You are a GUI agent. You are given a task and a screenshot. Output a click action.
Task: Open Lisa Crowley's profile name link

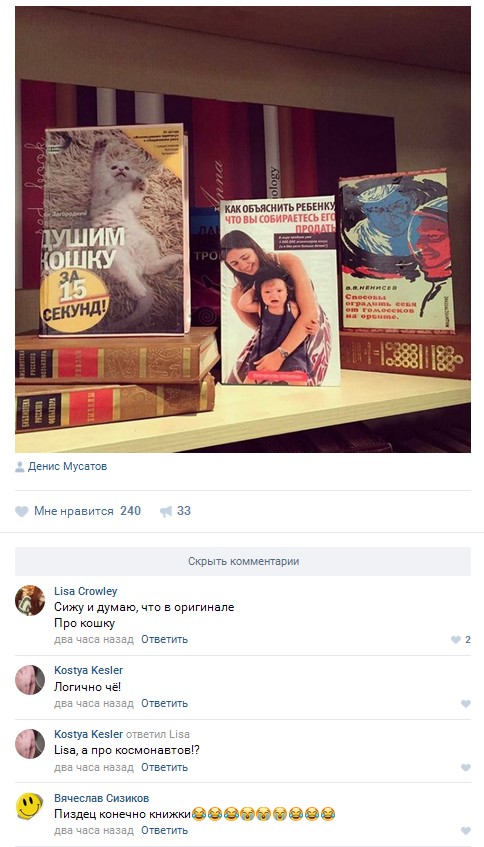pos(85,591)
